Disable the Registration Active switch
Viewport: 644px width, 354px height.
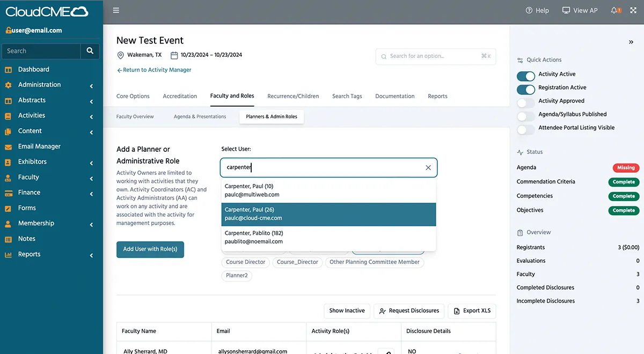click(x=526, y=88)
